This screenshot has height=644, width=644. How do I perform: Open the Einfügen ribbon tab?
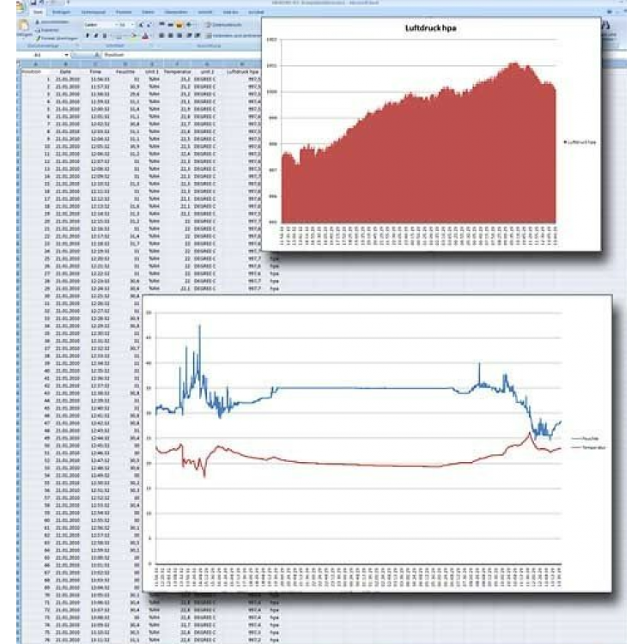[x=61, y=12]
